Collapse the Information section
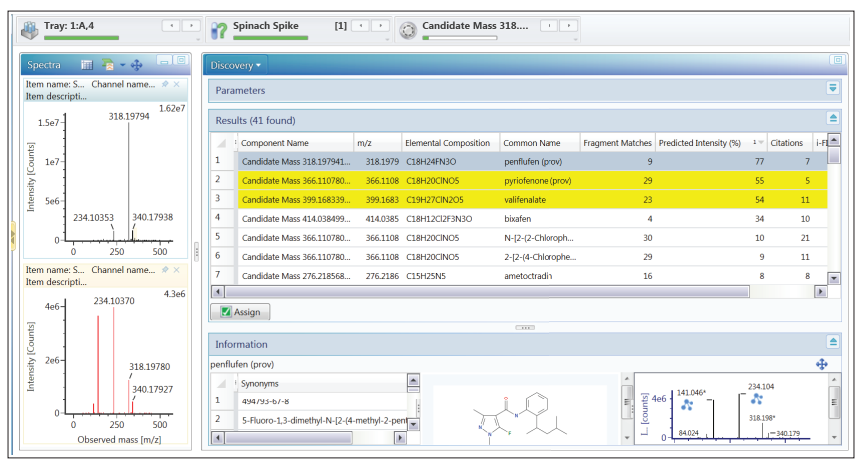 pyautogui.click(x=833, y=342)
